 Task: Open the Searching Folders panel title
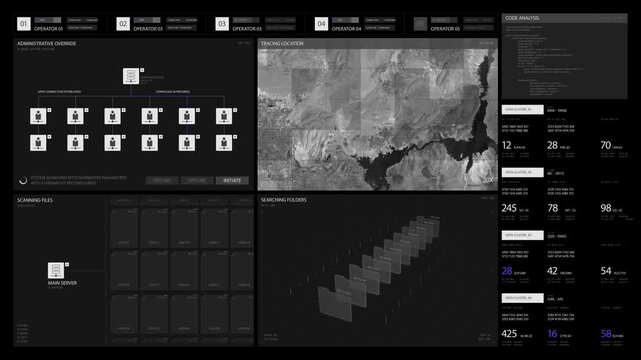284,200
